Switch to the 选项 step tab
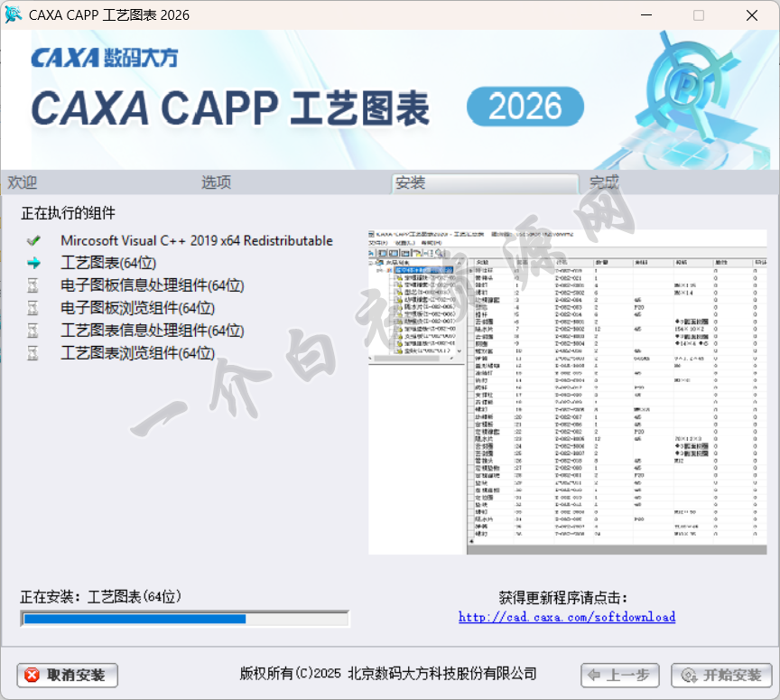The width and height of the screenshot is (780, 700). click(x=216, y=182)
